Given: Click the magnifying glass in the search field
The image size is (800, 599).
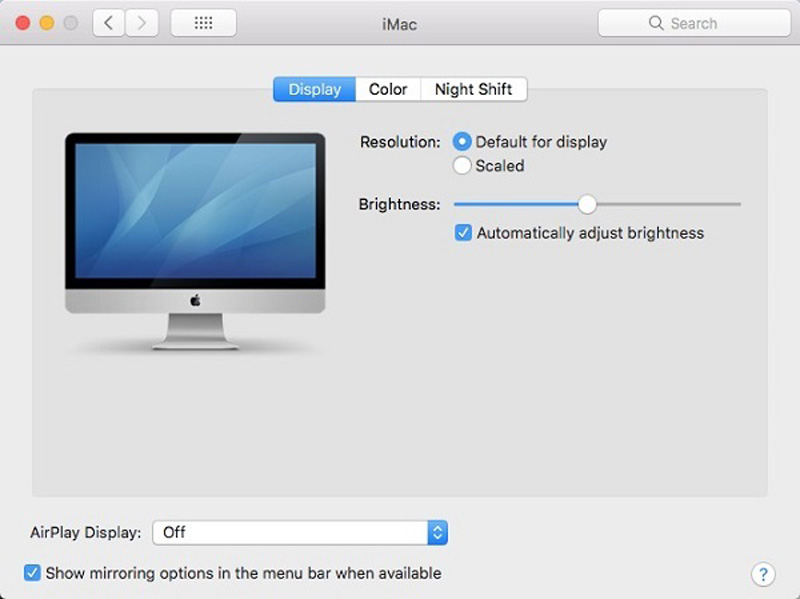Looking at the screenshot, I should (656, 22).
